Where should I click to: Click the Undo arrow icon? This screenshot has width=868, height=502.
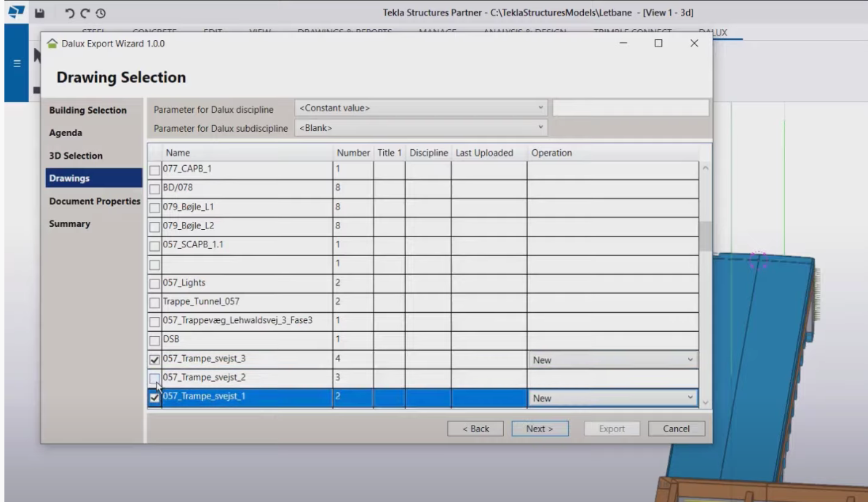(x=69, y=13)
